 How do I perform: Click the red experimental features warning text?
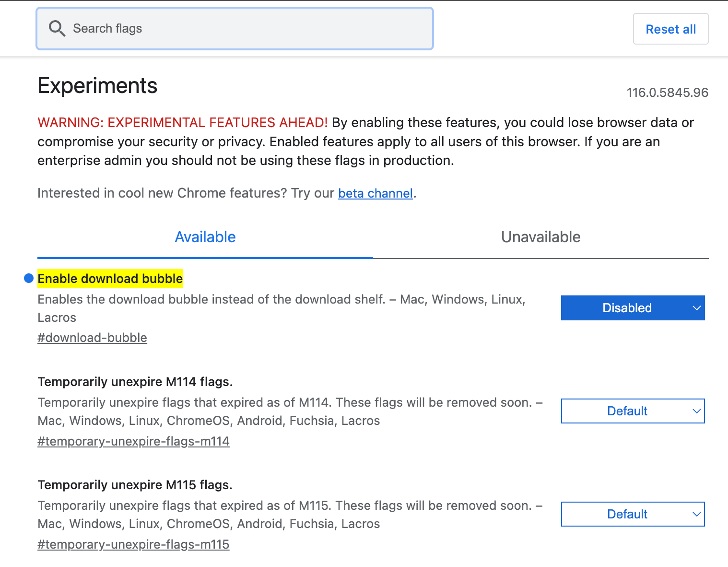183,123
